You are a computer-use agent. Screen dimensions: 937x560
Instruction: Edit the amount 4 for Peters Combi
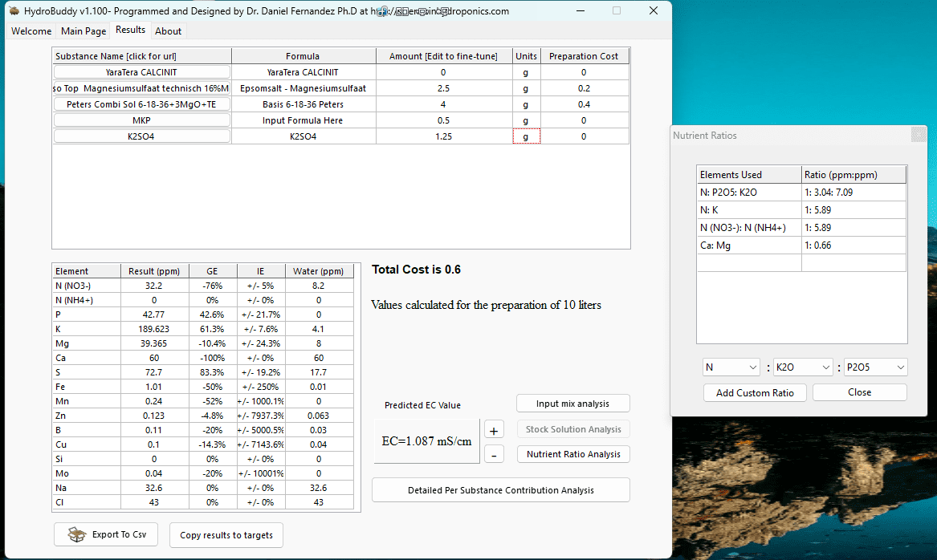(443, 104)
